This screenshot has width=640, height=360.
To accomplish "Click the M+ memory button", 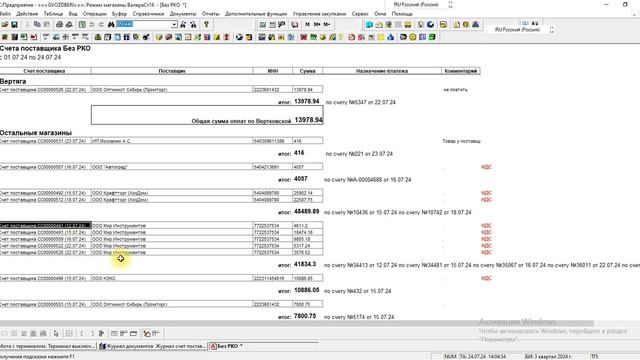I will pos(317,24).
